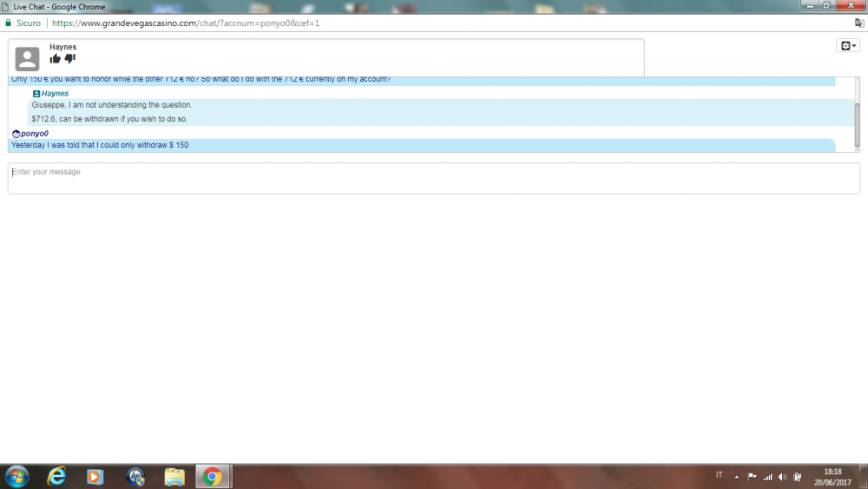Click the Haynes sender label in chat
868x489 pixels.
(x=55, y=94)
